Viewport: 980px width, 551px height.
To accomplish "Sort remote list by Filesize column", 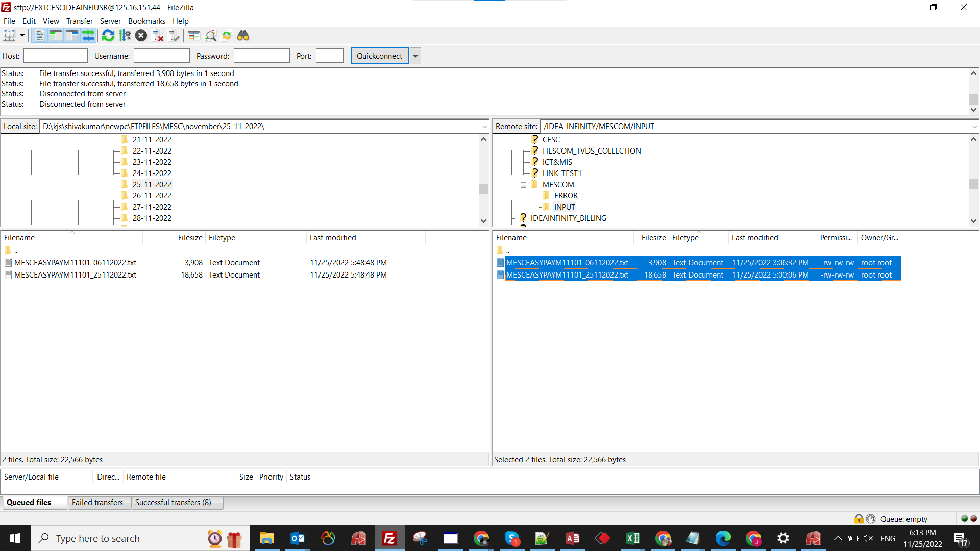I will (x=651, y=238).
